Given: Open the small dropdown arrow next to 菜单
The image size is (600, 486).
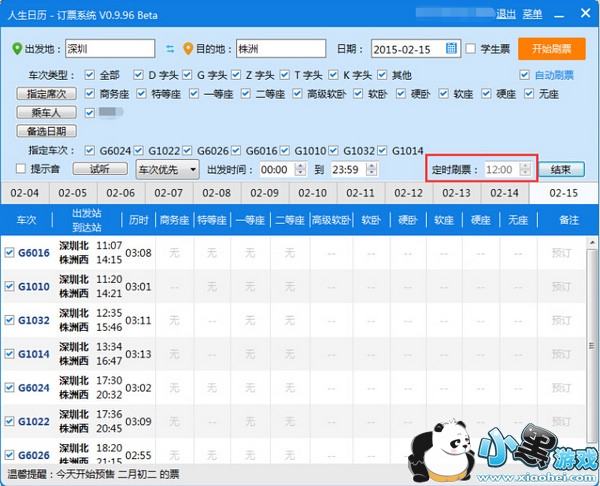Looking at the screenshot, I should pyautogui.click(x=548, y=15).
